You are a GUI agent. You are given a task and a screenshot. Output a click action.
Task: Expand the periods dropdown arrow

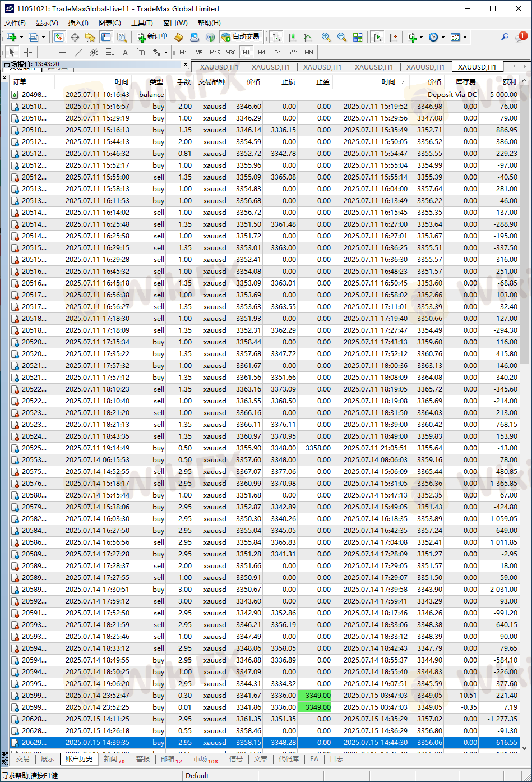tap(443, 37)
